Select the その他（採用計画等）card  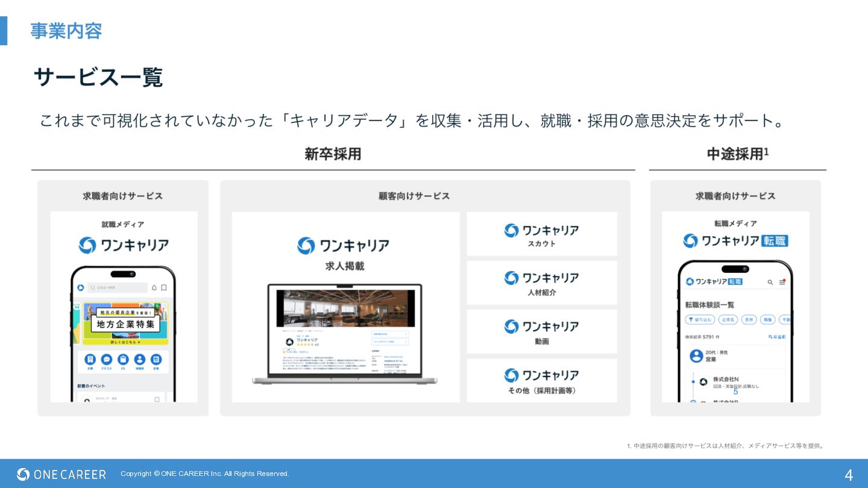(x=542, y=381)
